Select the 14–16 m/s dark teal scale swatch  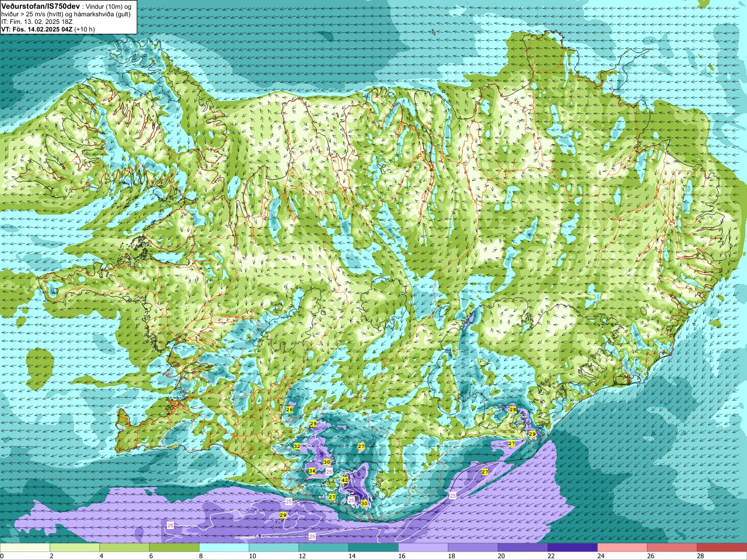click(373, 548)
